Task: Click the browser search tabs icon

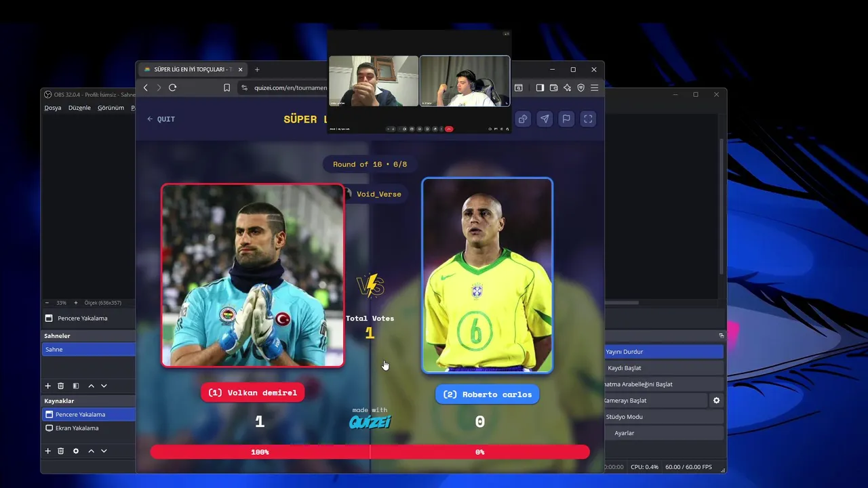Action: pos(519,87)
